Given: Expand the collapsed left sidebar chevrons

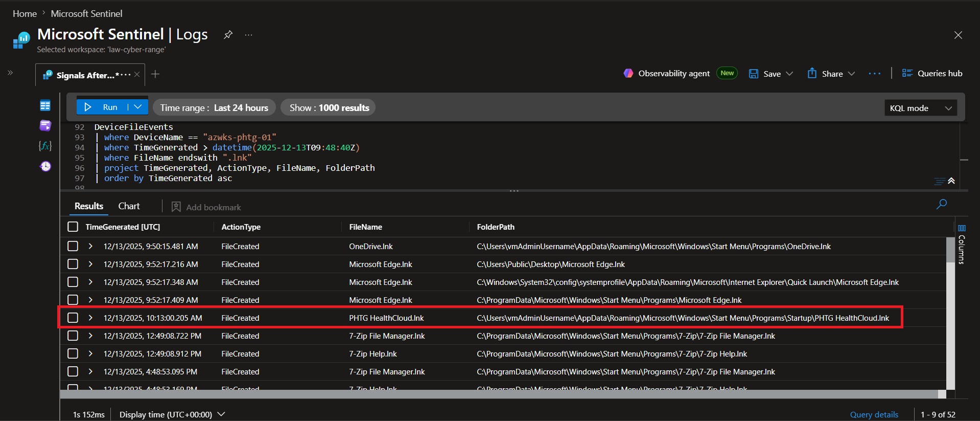Looking at the screenshot, I should click(x=10, y=73).
